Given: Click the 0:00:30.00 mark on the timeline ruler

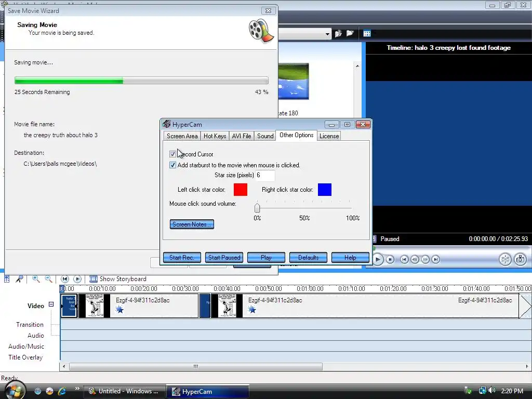Looking at the screenshot, I should pyautogui.click(x=185, y=289).
